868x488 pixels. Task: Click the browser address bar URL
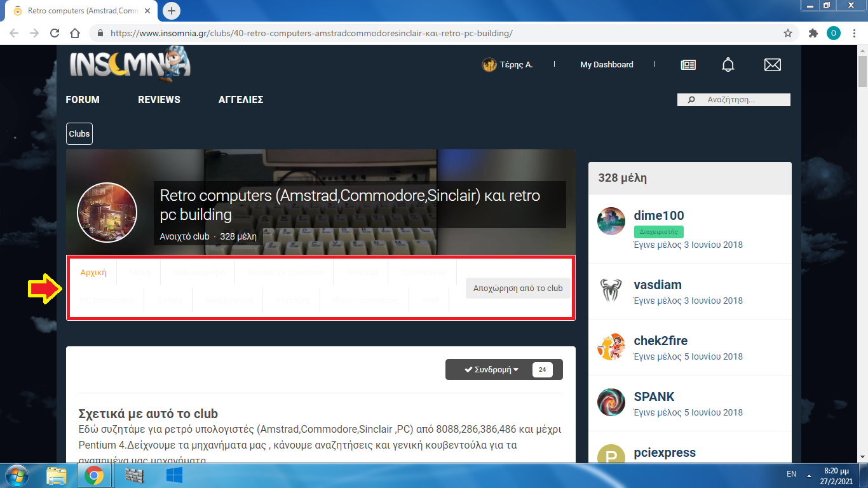tap(311, 33)
